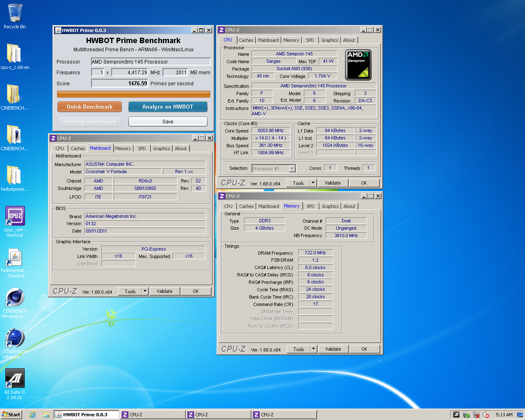
Task: Click the Score field showing 1476.59
Action: [x=120, y=83]
